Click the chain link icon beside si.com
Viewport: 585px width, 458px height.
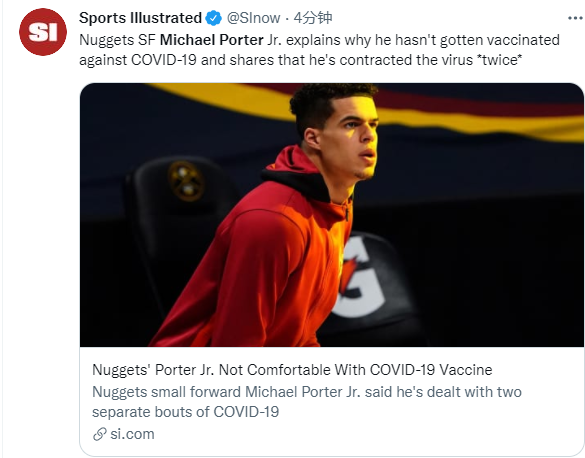tap(100, 434)
